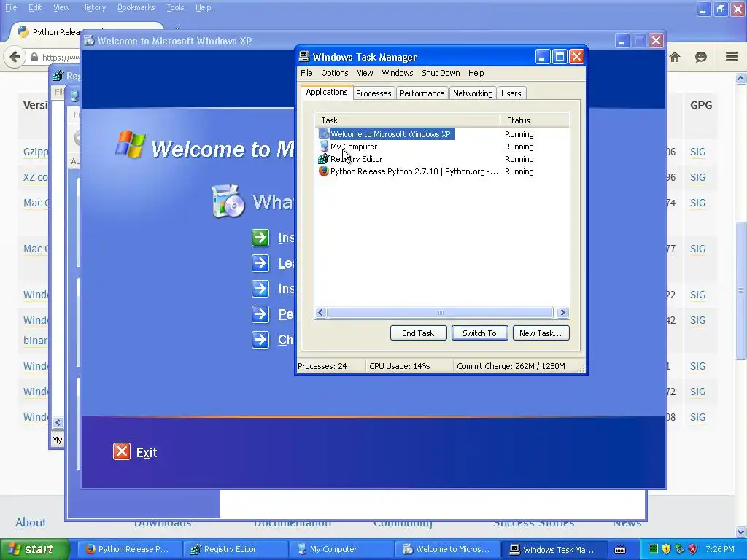
Task: Activate Python Release taskbar button
Action: (x=129, y=549)
